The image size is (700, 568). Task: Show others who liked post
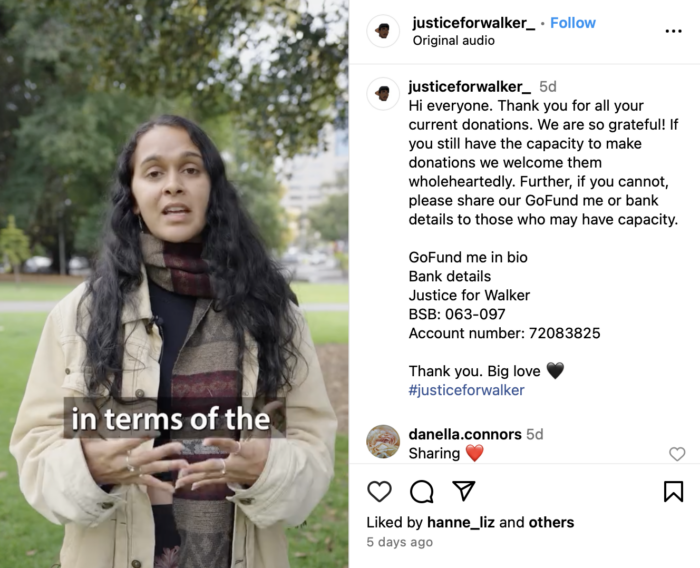pos(551,522)
